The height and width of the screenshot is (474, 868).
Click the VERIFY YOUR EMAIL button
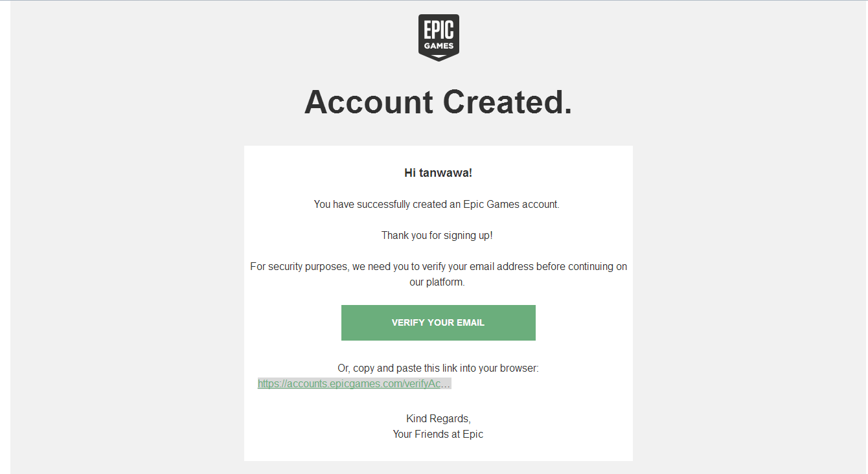pos(439,322)
